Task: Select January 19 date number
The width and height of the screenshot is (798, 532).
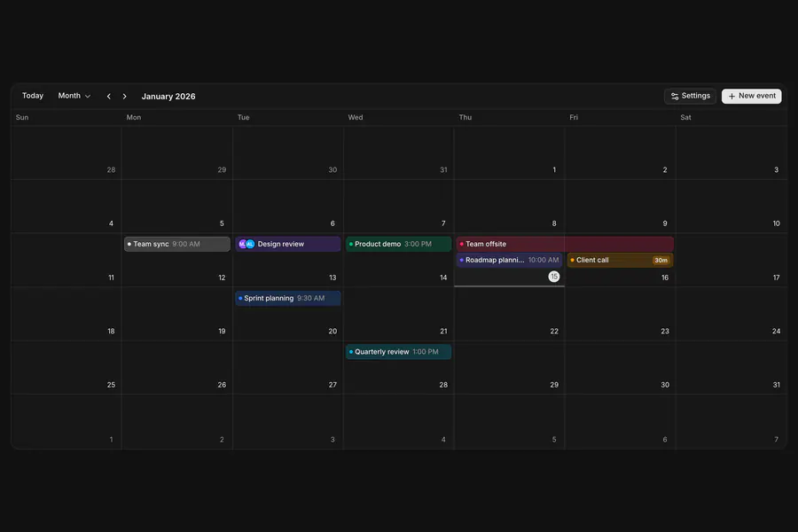Action: pyautogui.click(x=222, y=332)
